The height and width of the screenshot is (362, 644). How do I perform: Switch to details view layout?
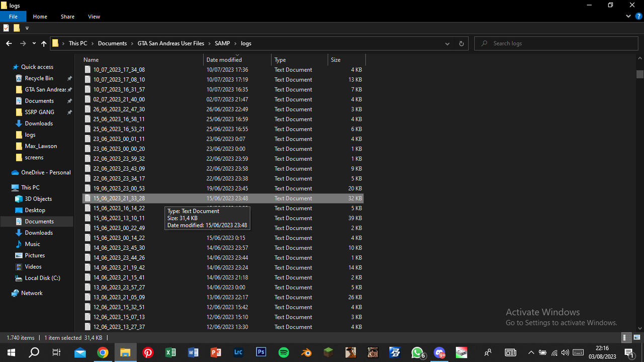625,338
